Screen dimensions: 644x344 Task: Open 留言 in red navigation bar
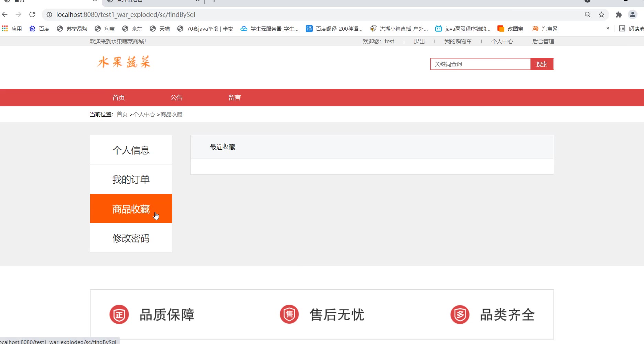click(x=235, y=98)
